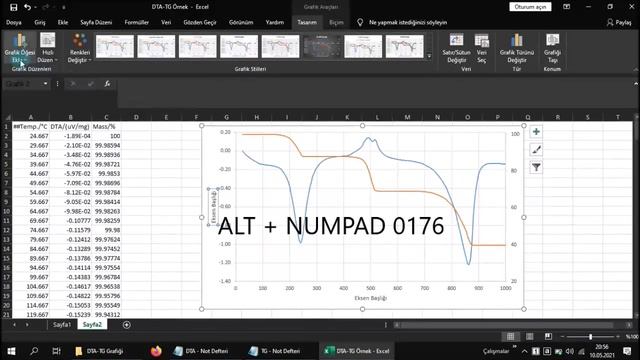Viewport: 640px width, 360px height.
Task: Open Windows Start menu
Action: click(x=11, y=351)
